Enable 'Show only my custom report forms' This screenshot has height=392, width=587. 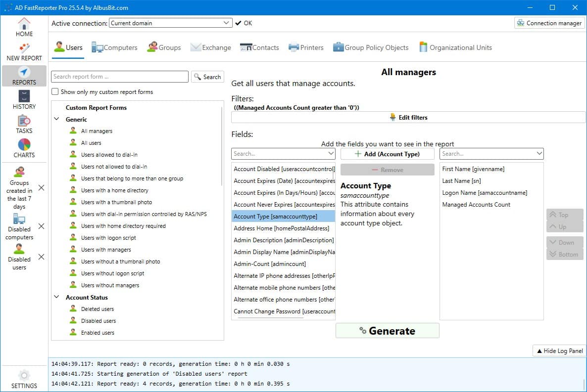coord(55,91)
